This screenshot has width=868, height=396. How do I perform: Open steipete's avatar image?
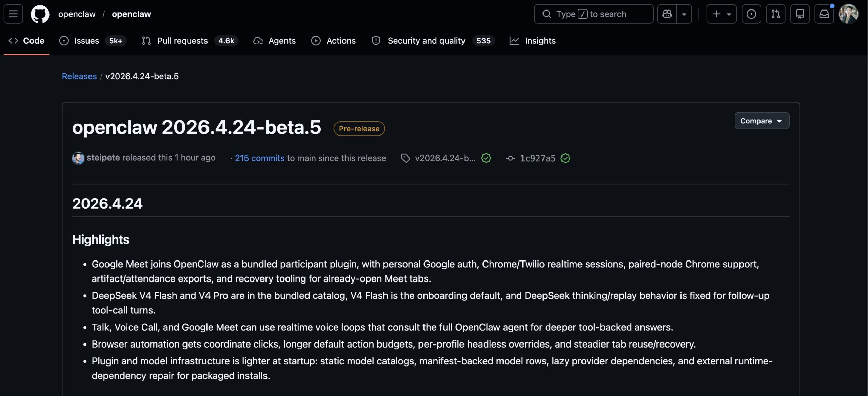tap(78, 158)
